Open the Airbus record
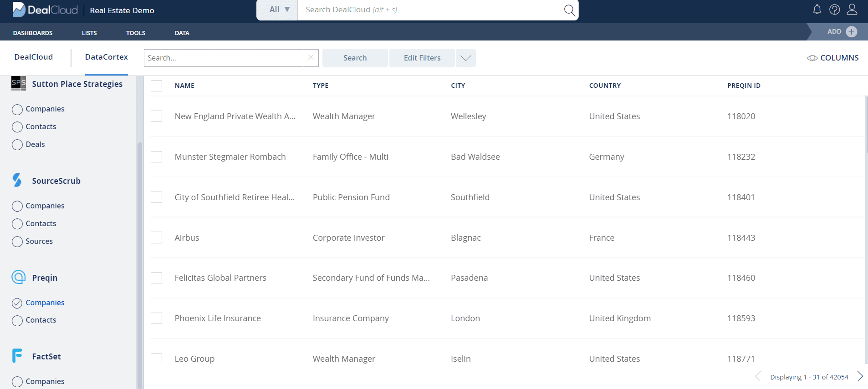 click(x=187, y=237)
